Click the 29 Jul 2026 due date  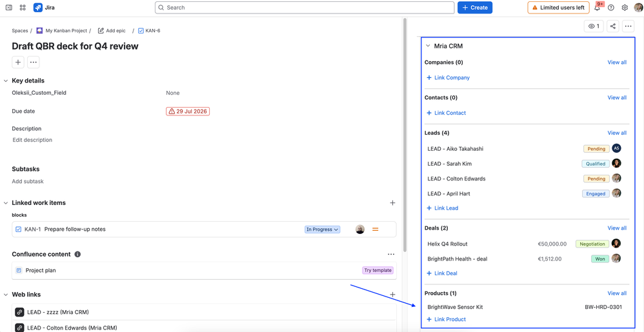click(188, 112)
